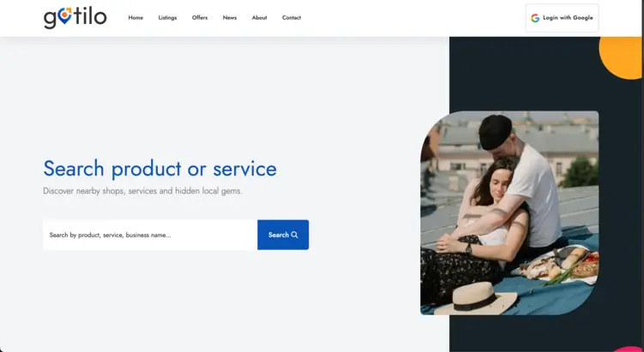This screenshot has width=644, height=352.
Task: Open the Contact page
Action: [x=292, y=18]
